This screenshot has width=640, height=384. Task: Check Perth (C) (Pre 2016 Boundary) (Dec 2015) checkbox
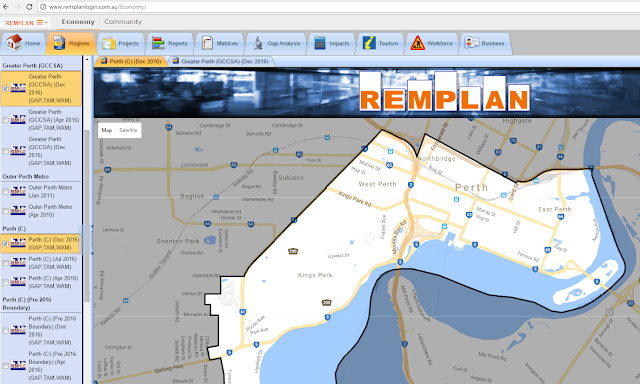[x=5, y=331]
